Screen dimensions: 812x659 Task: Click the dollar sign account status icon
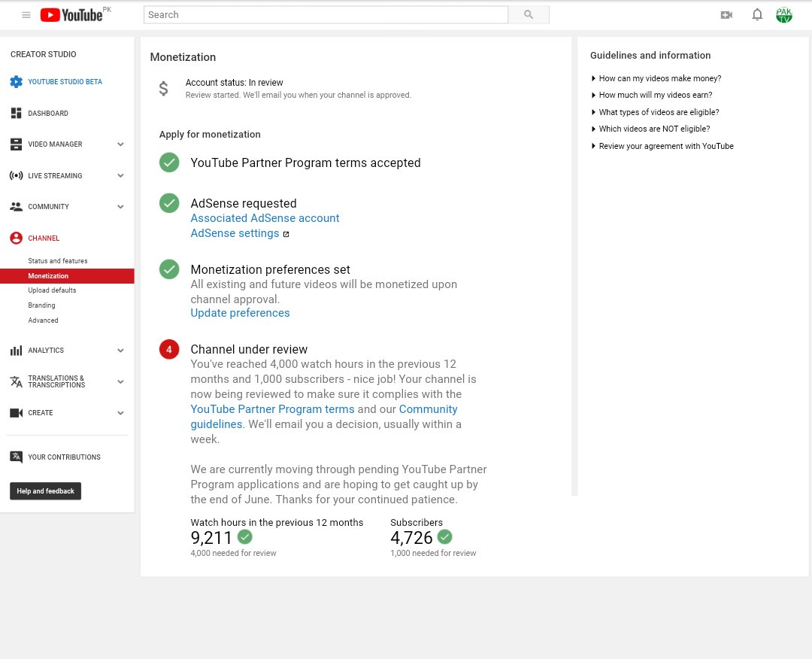(x=163, y=89)
